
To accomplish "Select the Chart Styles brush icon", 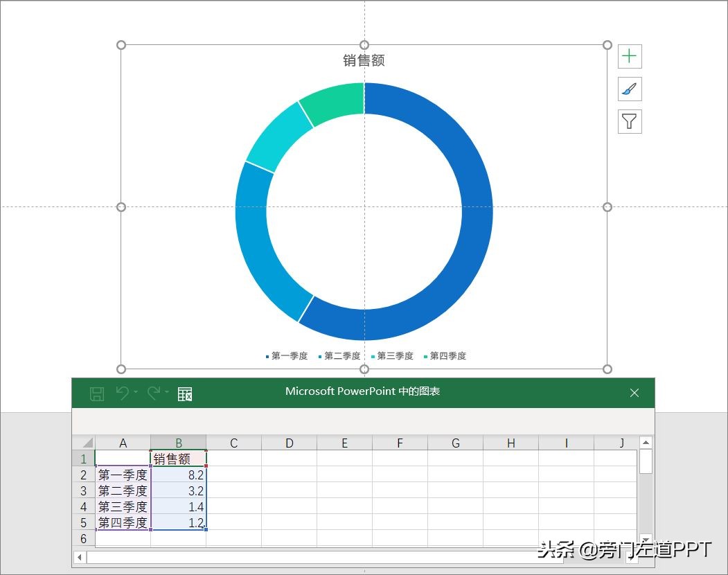I will (629, 89).
